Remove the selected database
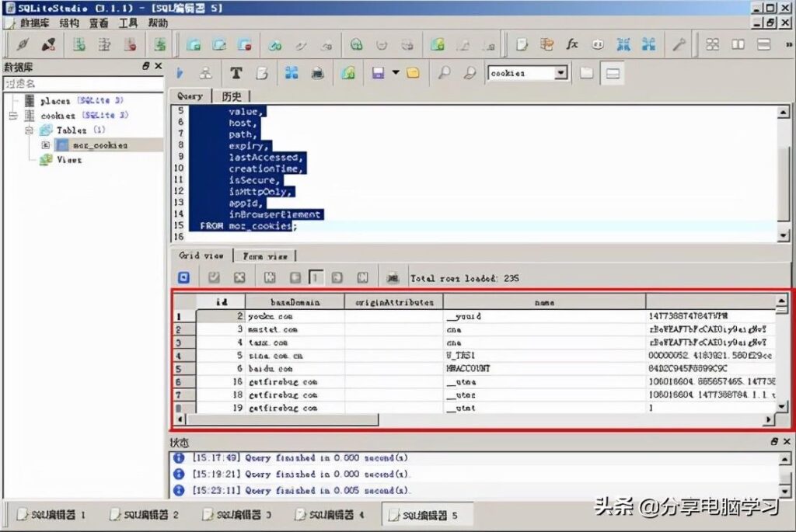This screenshot has width=796, height=532. coord(130,44)
